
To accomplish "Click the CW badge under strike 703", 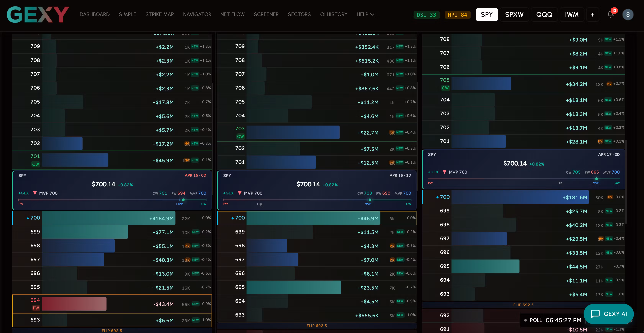I will (x=240, y=136).
